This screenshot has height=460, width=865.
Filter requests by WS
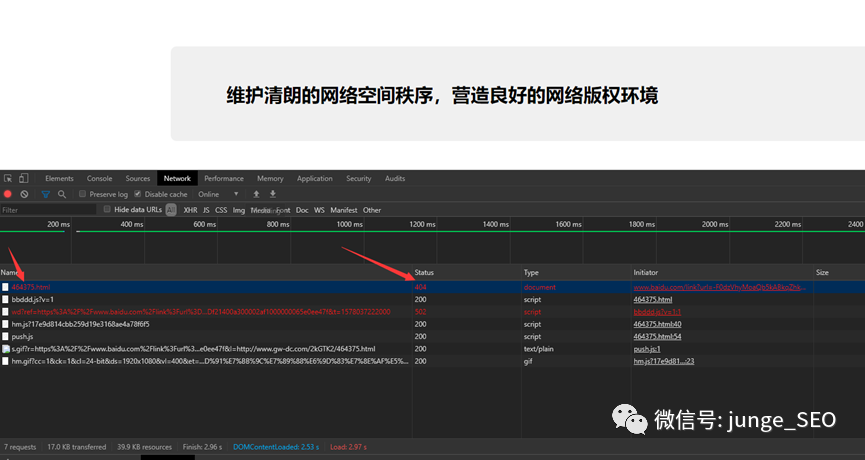(x=319, y=210)
